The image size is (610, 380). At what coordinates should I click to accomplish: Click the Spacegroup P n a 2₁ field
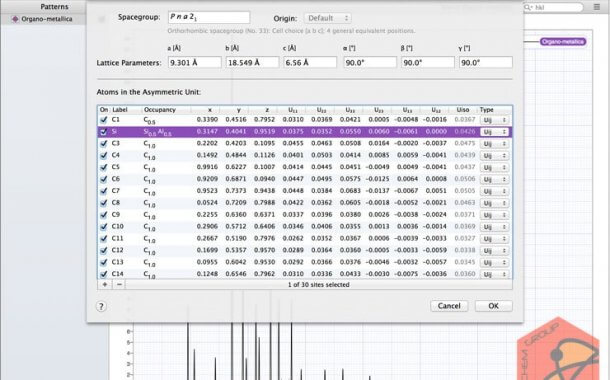pyautogui.click(x=209, y=18)
